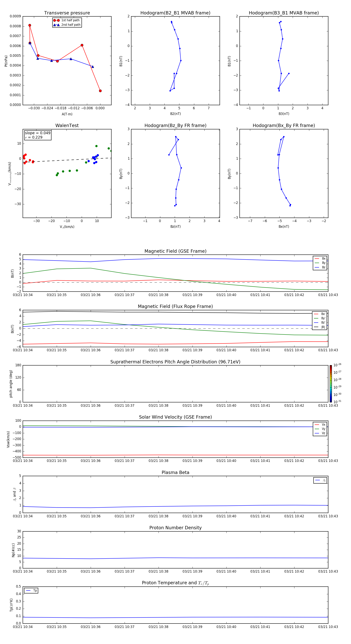Click the "0.0009" tick in Transverse pressure
The height and width of the screenshot is (644, 351).
coord(15,16)
